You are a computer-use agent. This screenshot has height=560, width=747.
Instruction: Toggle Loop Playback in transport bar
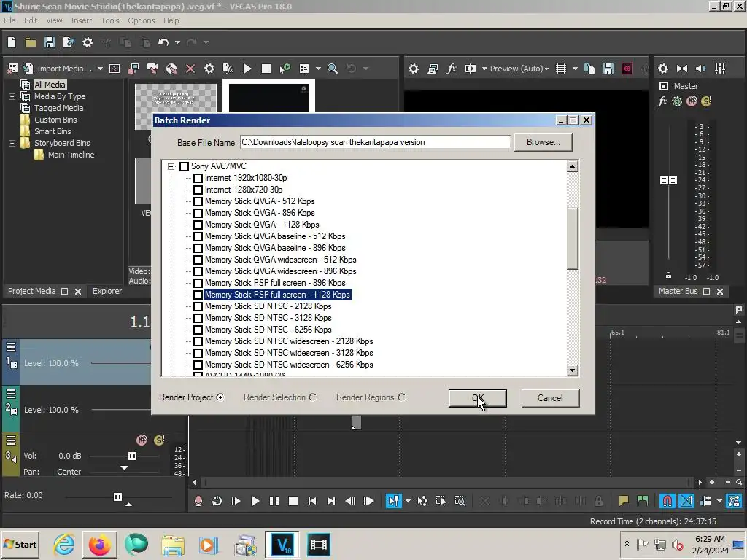pyautogui.click(x=217, y=501)
